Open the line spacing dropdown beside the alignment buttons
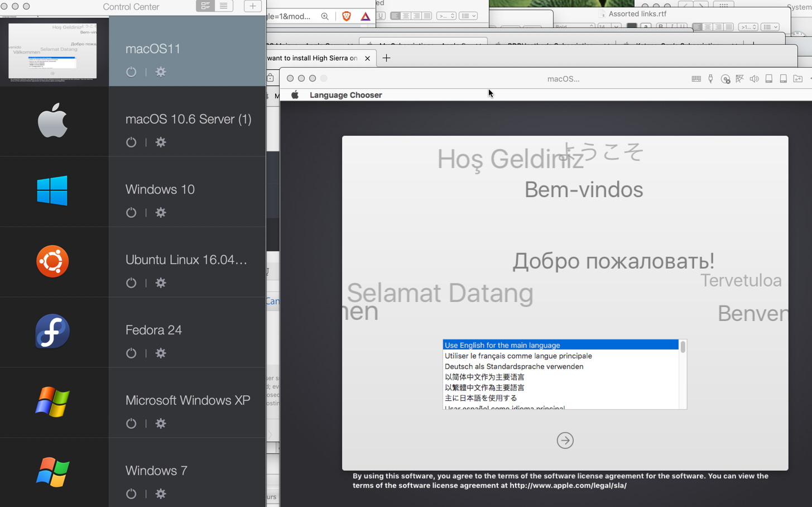Image resolution: width=812 pixels, height=507 pixels. point(446,16)
